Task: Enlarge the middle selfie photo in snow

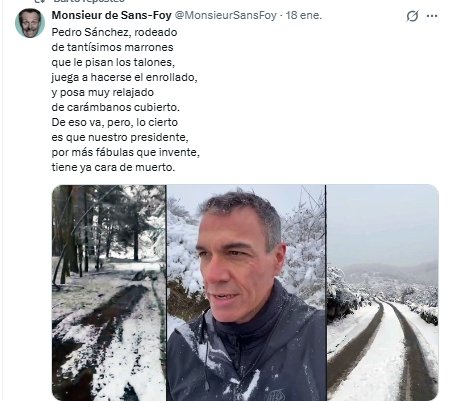Action: (x=246, y=293)
